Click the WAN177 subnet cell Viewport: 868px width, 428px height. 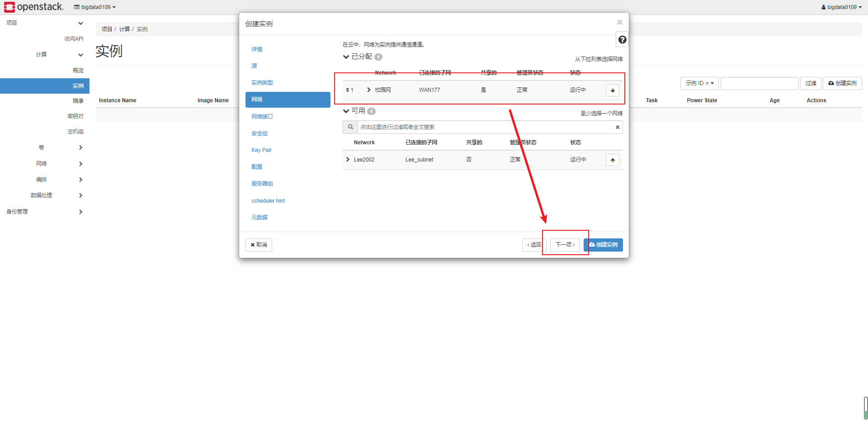429,90
